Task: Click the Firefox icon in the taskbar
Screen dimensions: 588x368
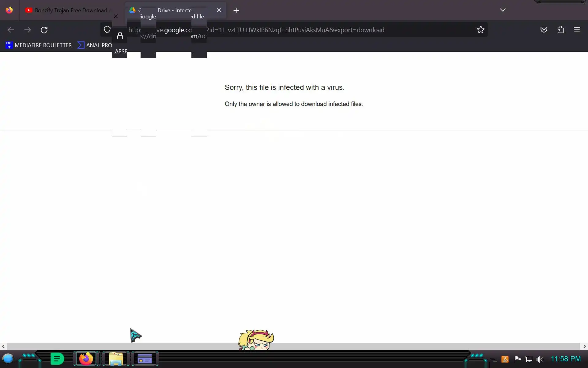Action: coord(86,359)
